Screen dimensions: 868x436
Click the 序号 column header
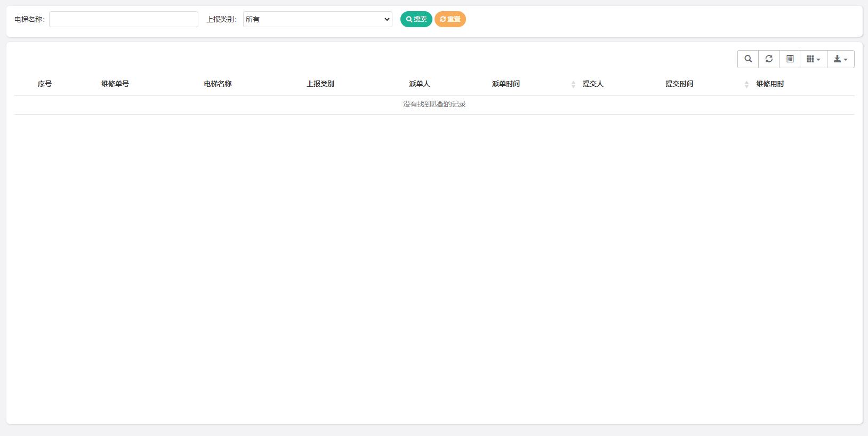coord(45,84)
